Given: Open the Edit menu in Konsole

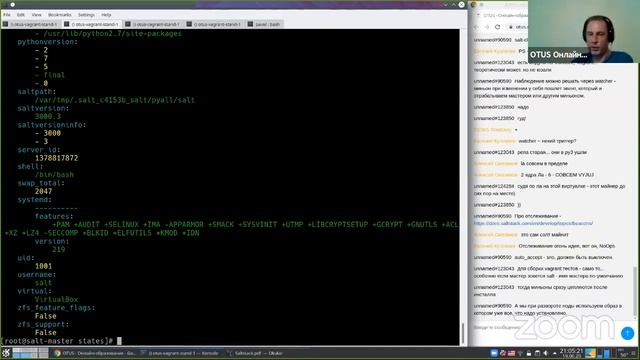Looking at the screenshot, I should (20, 15).
